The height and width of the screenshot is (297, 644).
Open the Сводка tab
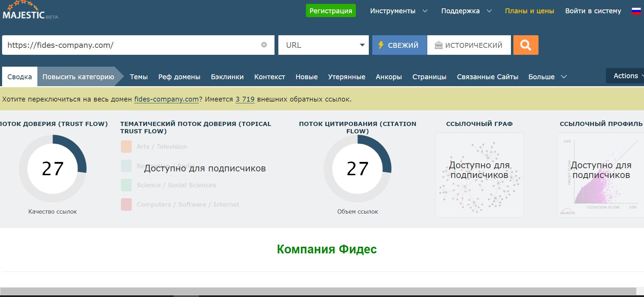[20, 77]
